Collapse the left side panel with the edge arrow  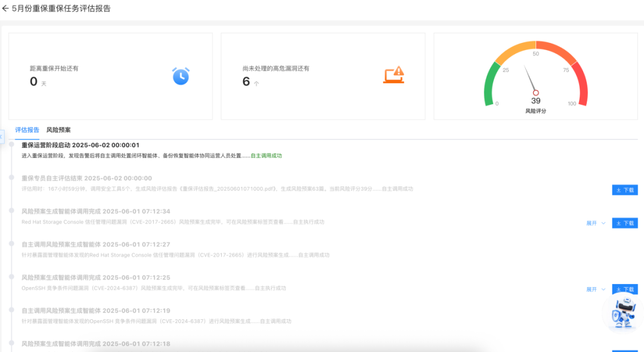pyautogui.click(x=2, y=136)
